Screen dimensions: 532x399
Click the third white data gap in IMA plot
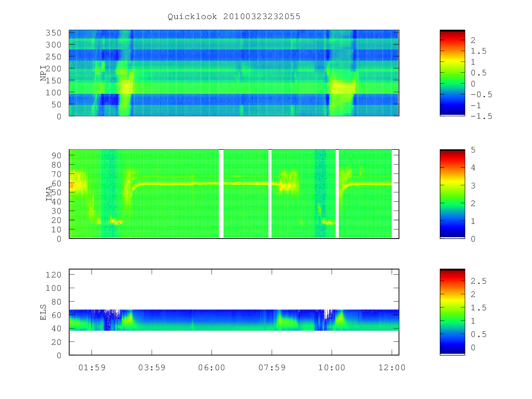point(337,194)
